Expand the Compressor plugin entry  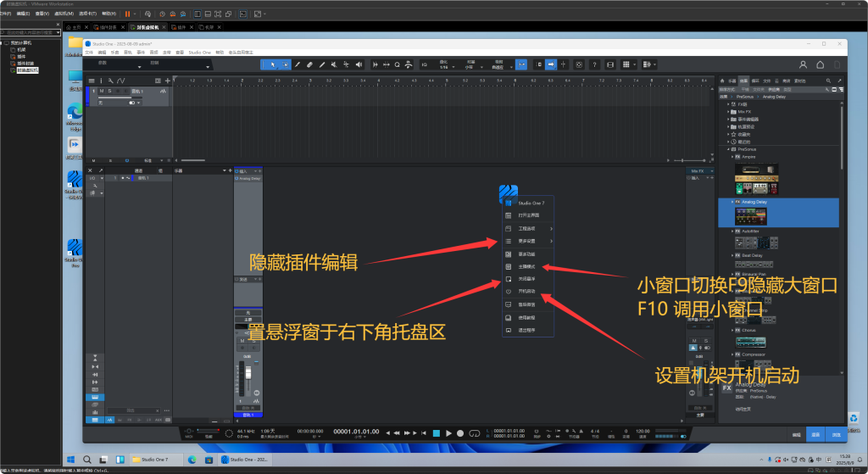pyautogui.click(x=732, y=354)
